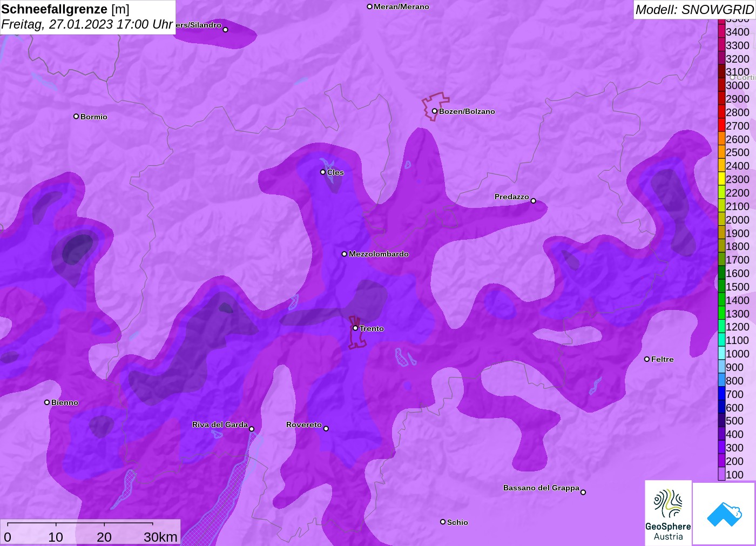Click the Predazzo marker dot

click(x=533, y=201)
